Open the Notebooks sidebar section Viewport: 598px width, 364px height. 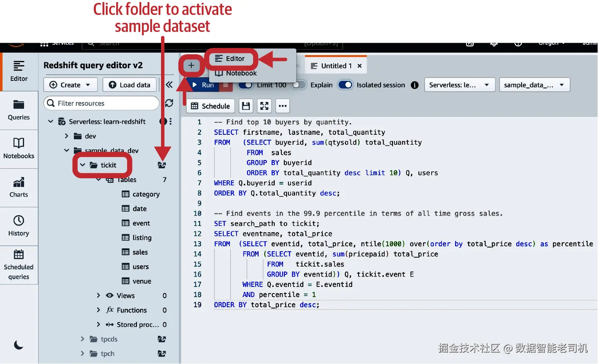19,149
